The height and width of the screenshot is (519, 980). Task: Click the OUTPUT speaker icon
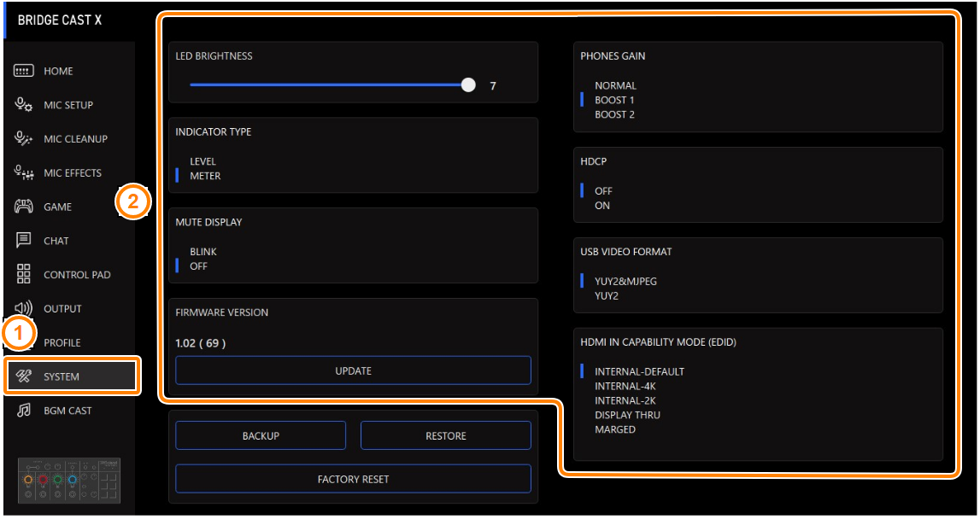click(24, 308)
